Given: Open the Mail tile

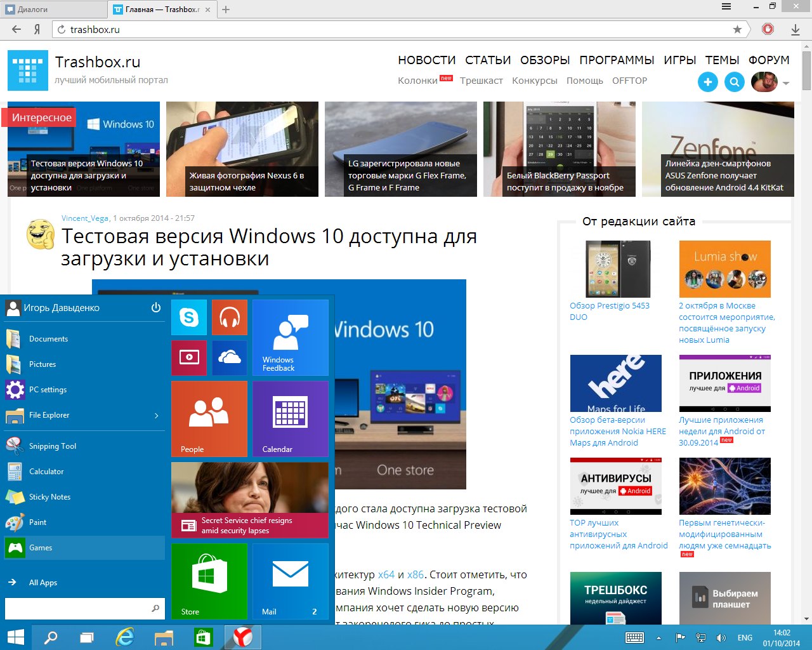Looking at the screenshot, I should point(291,581).
